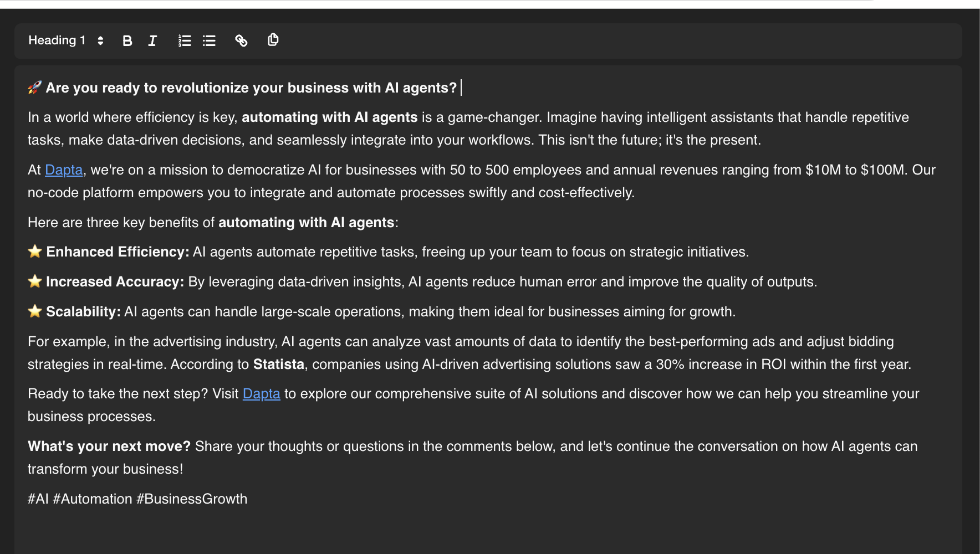Open the Dapta link after "At"

[64, 170]
